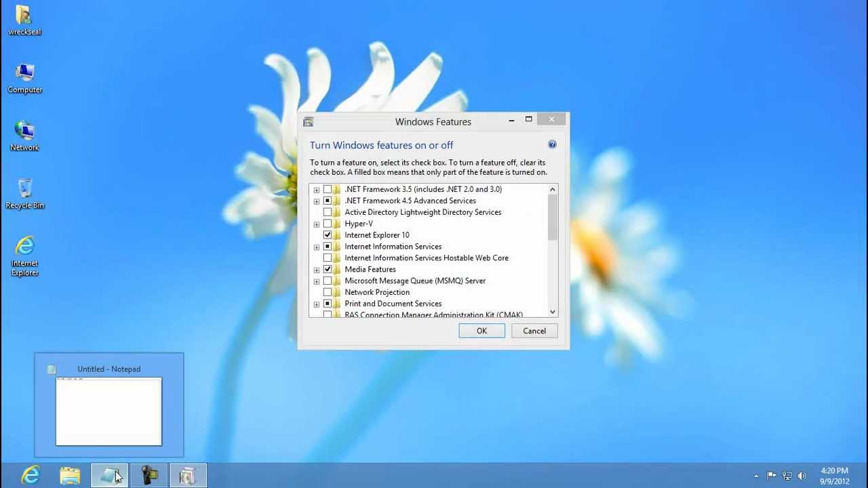868x488 pixels.
Task: Expand Microsoft Message Queue Server node
Action: click(317, 281)
